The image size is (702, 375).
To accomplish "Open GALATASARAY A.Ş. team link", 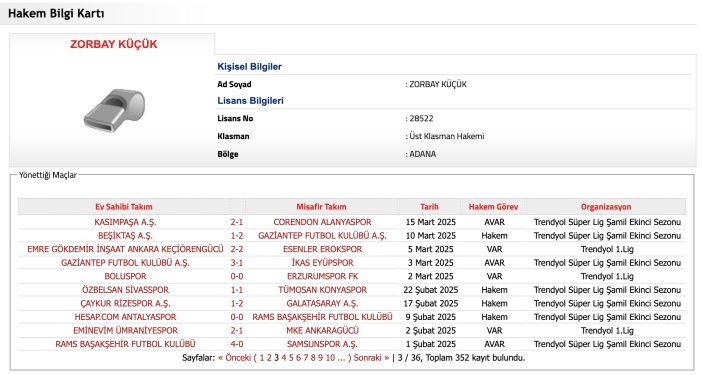I will [322, 303].
